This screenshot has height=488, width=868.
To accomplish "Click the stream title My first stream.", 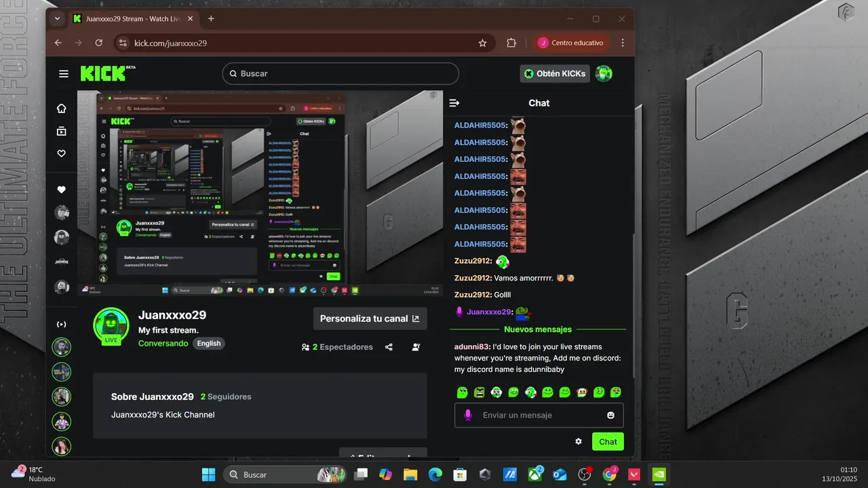I will (x=168, y=330).
